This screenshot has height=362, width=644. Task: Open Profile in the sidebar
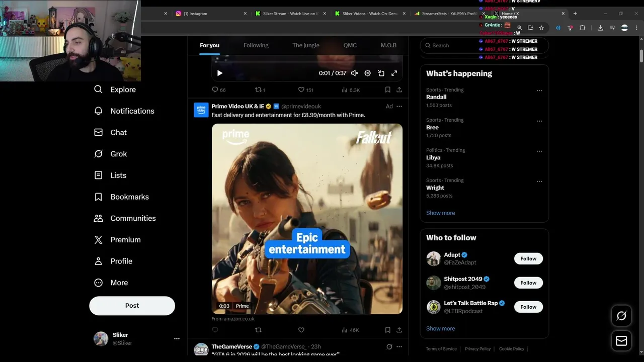[113, 261]
